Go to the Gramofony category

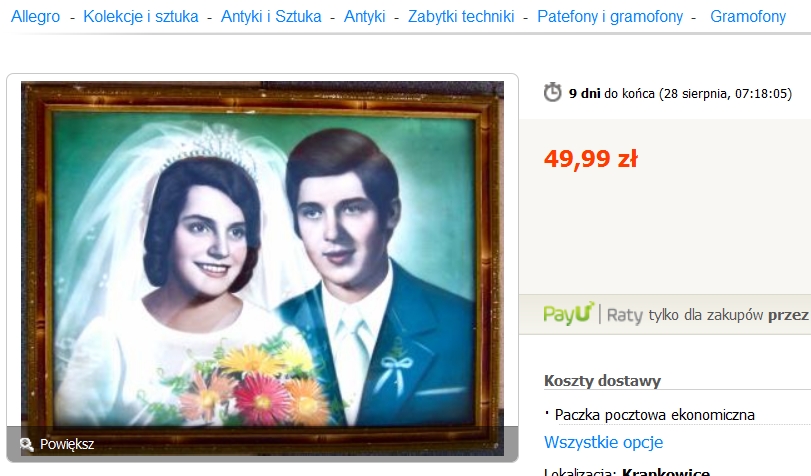pyautogui.click(x=748, y=17)
